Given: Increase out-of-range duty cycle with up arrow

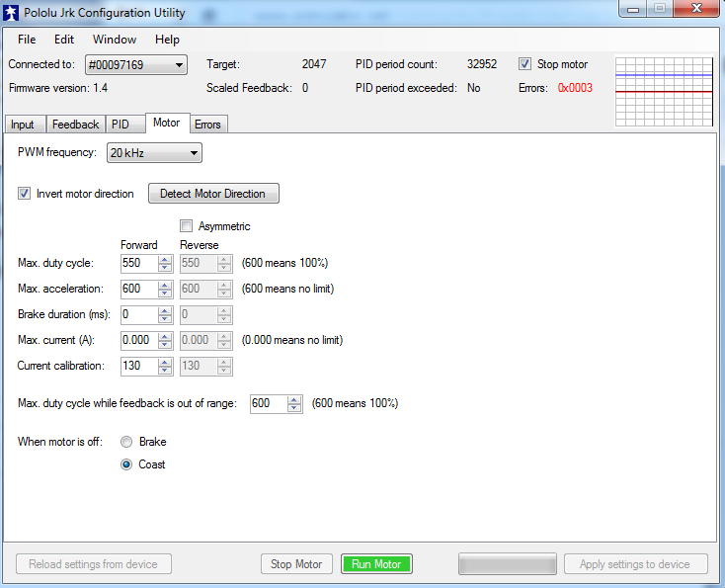Looking at the screenshot, I should [294, 400].
